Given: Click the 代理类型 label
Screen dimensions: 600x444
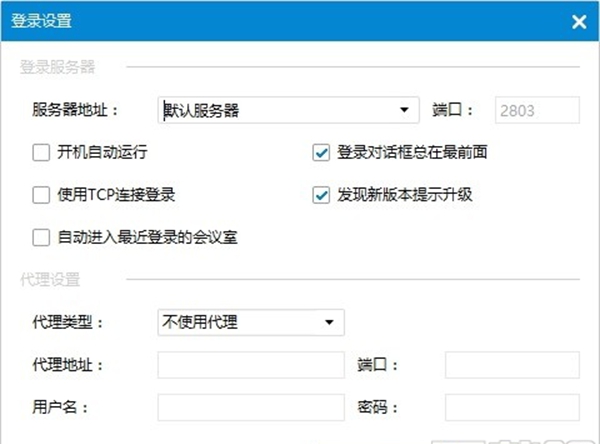Looking at the screenshot, I should [x=67, y=322].
